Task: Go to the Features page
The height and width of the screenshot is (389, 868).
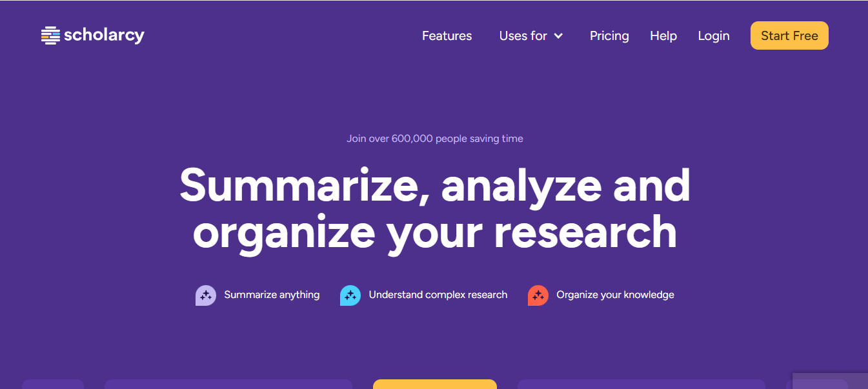Action: (x=447, y=36)
